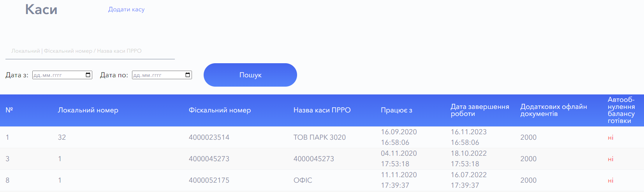644x192 pixels.
Task: Toggle 'ні' auto-zeroing for ОФІС row
Action: tap(611, 181)
